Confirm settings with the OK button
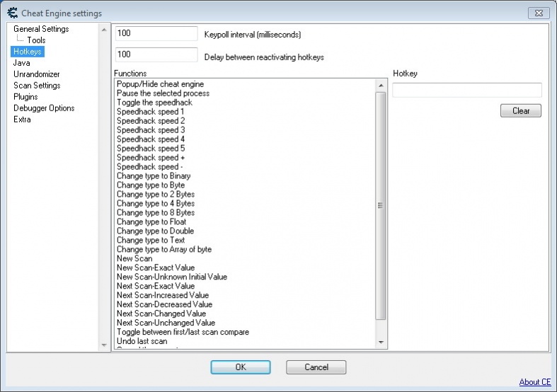557x392 pixels. point(240,367)
